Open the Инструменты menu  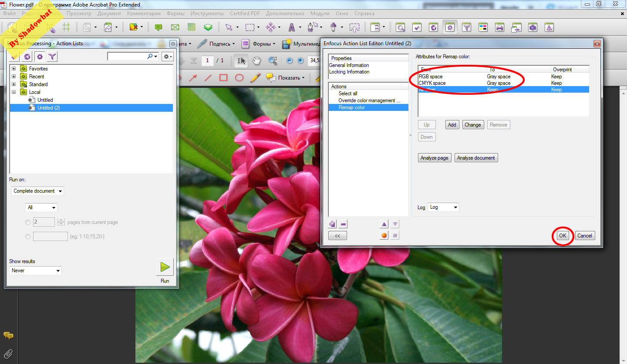click(x=208, y=13)
